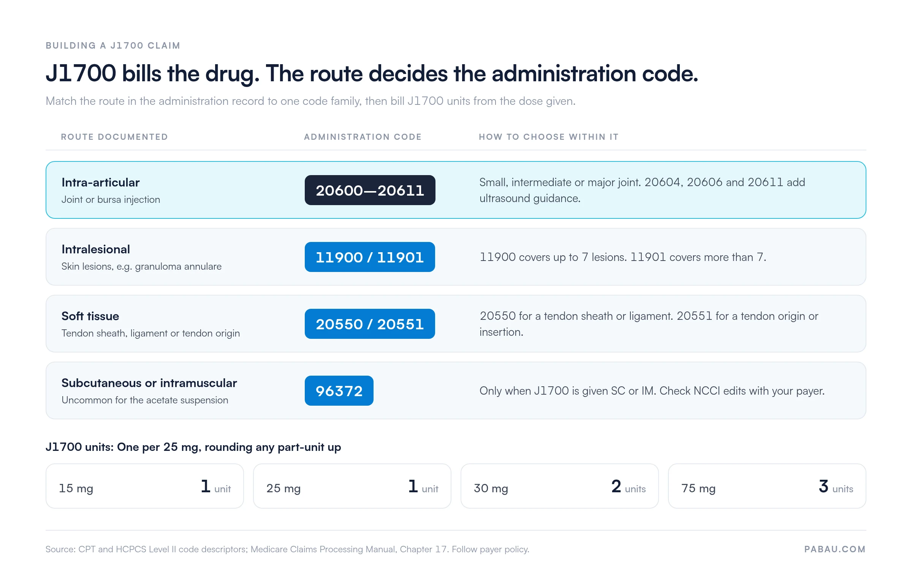Click the HOW TO CHOOSE WITHIN IT header
This screenshot has height=588, width=912.
pos(549,137)
